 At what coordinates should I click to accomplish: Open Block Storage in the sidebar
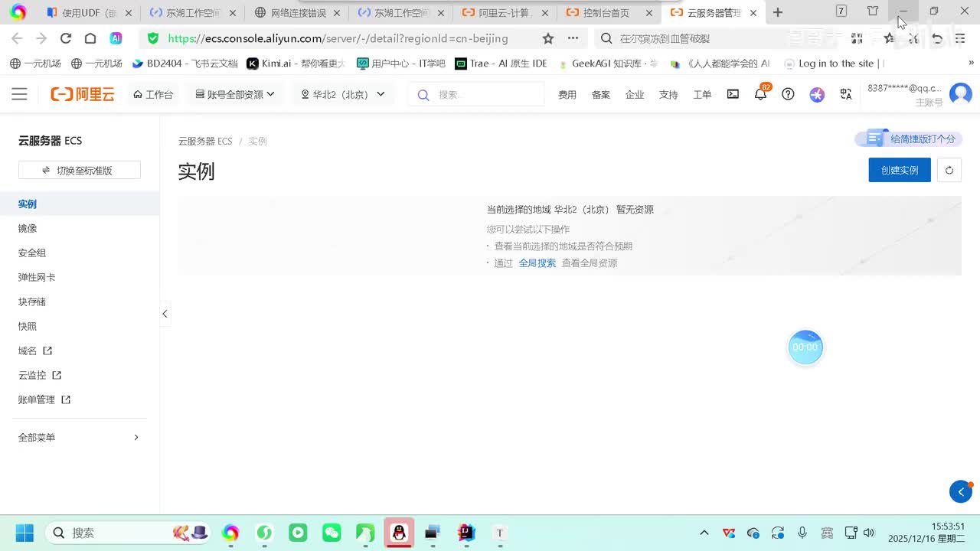[32, 302]
